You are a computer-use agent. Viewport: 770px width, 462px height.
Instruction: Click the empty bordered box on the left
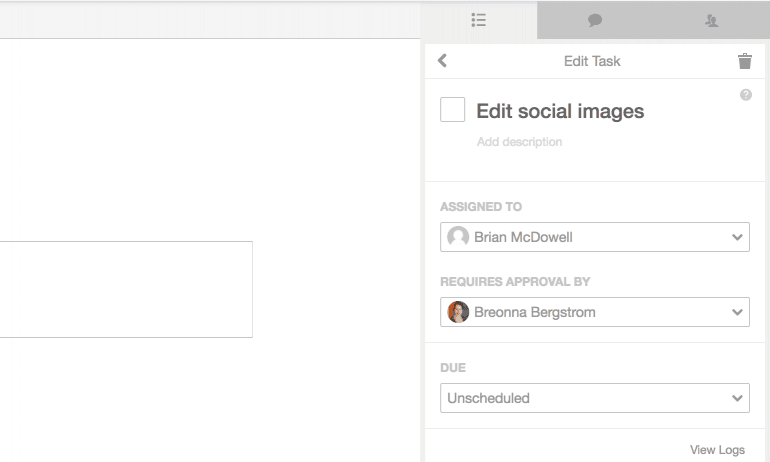[125, 289]
